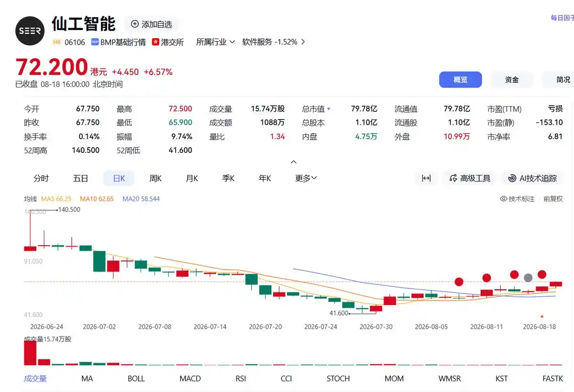Click the largest red volume bar
This screenshot has height=392, width=574.
tap(30, 353)
